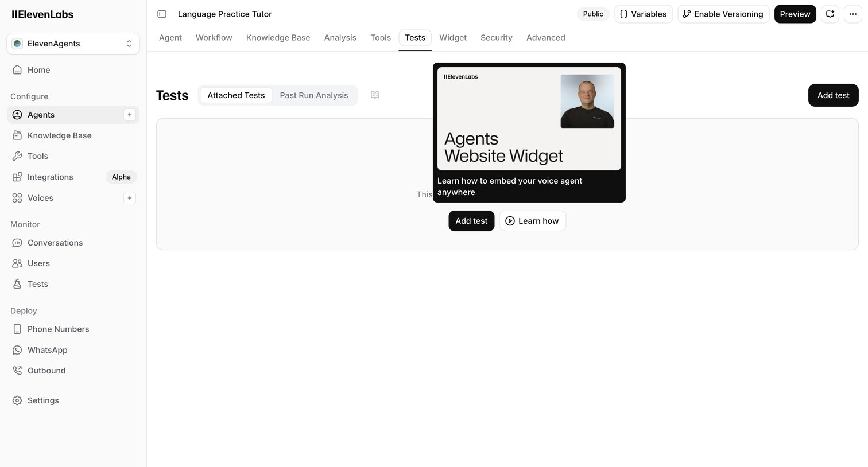
Task: Click the chat refresh icon next to Preview
Action: [x=830, y=14]
